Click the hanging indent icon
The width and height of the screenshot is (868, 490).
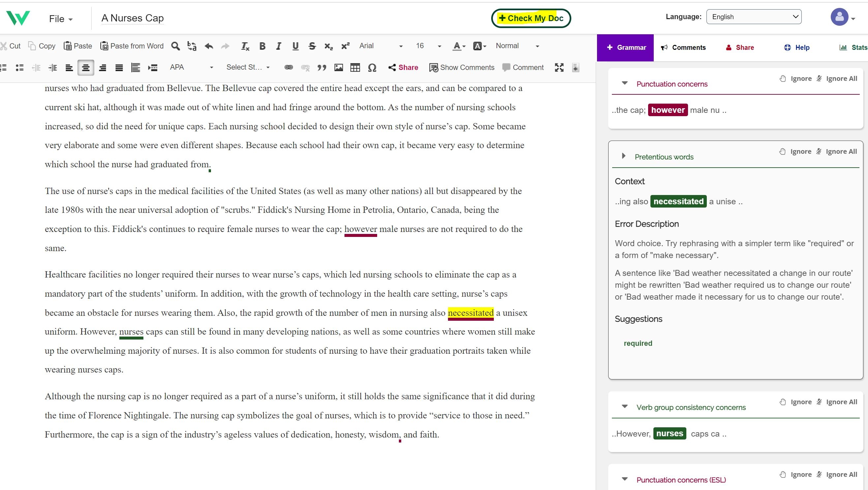[x=153, y=68]
